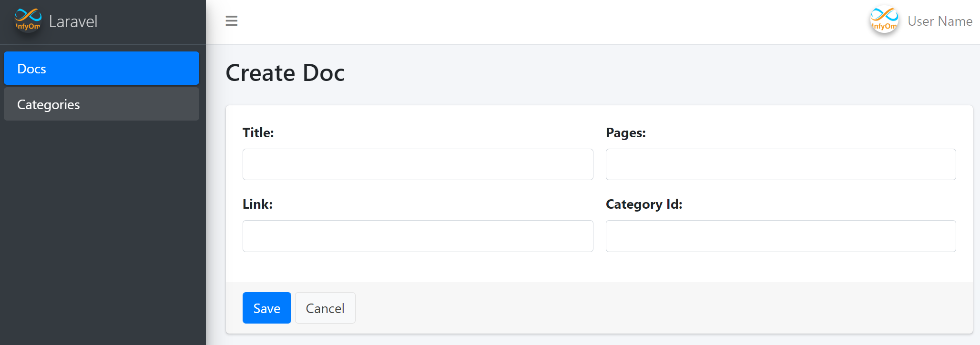Click the Laravel brand name
This screenshot has height=345, width=980.
(73, 21)
